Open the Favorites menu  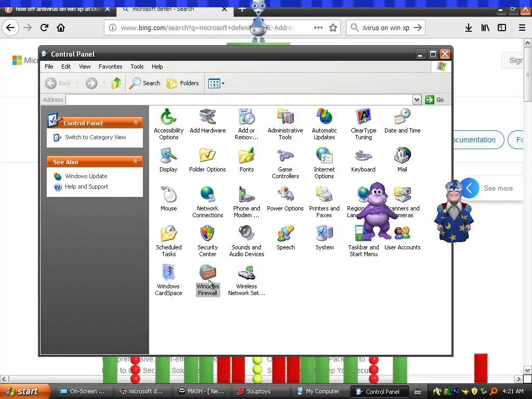click(110, 66)
